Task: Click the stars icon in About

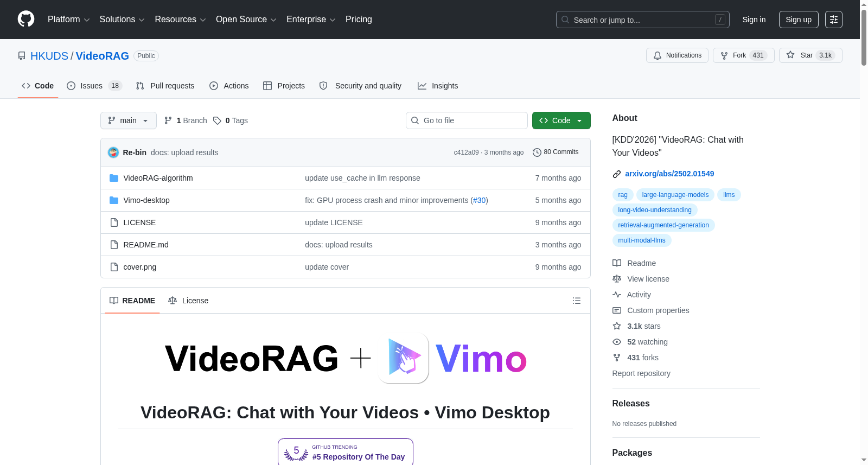Action: (617, 326)
